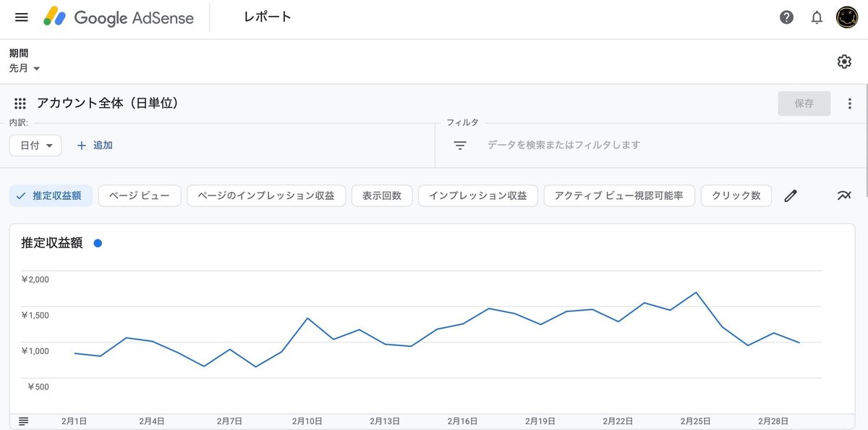Open the hamburger main menu
This screenshot has height=430, width=868.
click(x=21, y=17)
